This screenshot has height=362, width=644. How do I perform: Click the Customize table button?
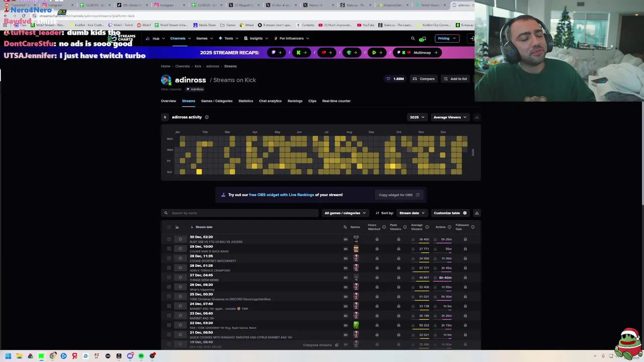tap(450, 213)
